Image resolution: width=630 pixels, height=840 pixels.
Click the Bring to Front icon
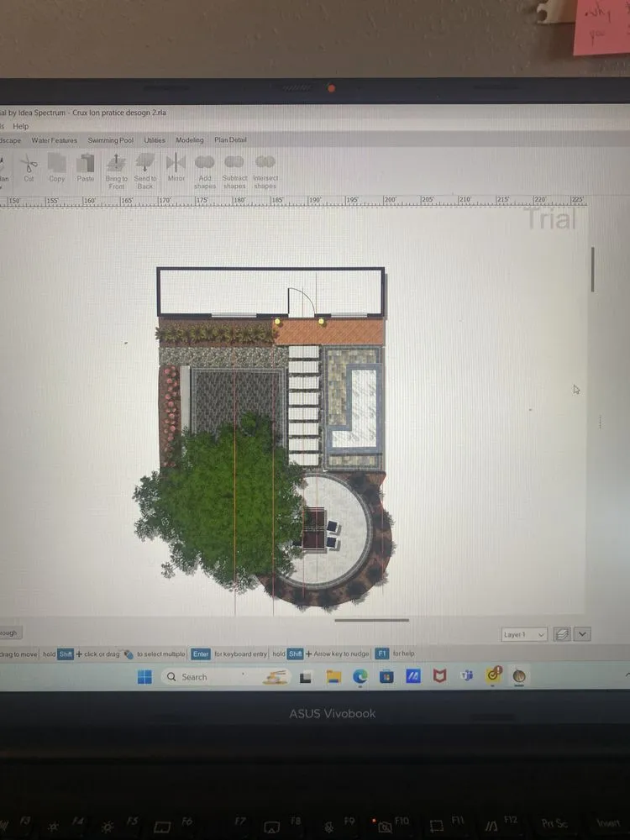tap(116, 164)
